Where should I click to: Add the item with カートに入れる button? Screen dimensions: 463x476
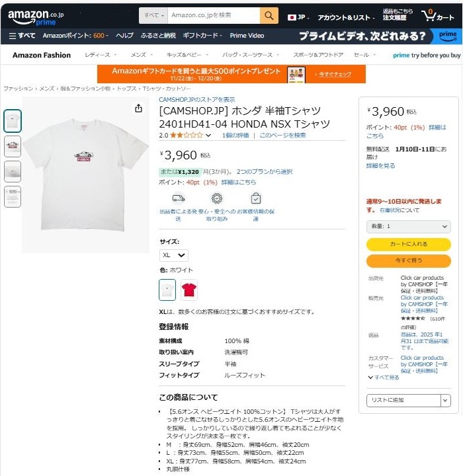(x=408, y=244)
